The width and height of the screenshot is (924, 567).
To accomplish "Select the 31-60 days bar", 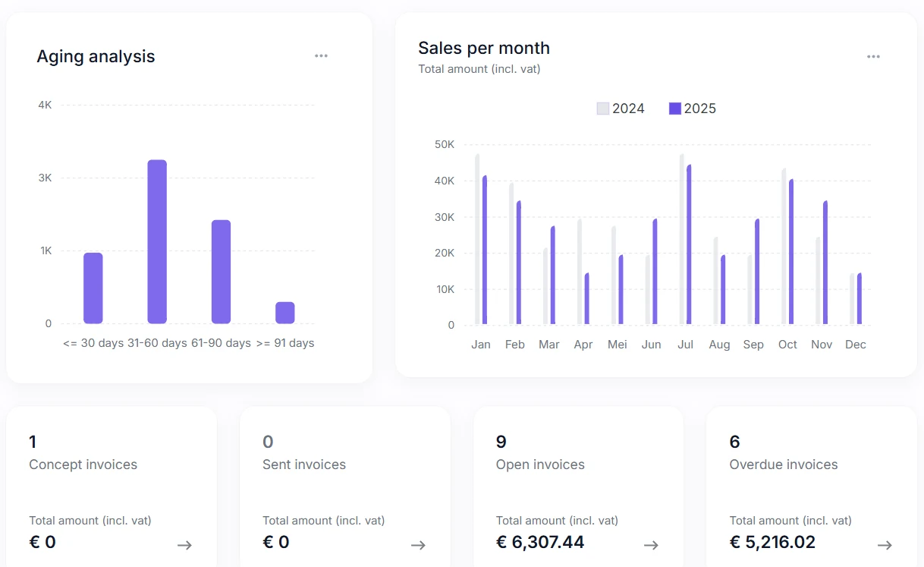I will (157, 242).
